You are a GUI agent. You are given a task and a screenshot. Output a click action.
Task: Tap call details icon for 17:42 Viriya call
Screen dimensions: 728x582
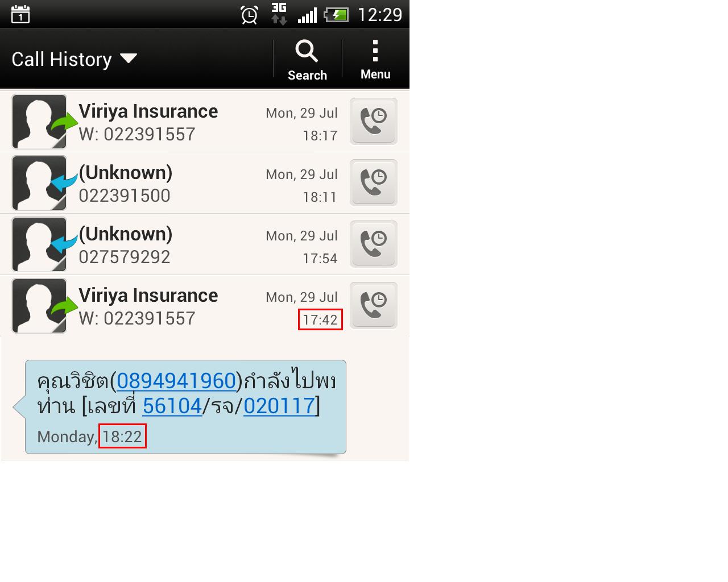pyautogui.click(x=373, y=305)
